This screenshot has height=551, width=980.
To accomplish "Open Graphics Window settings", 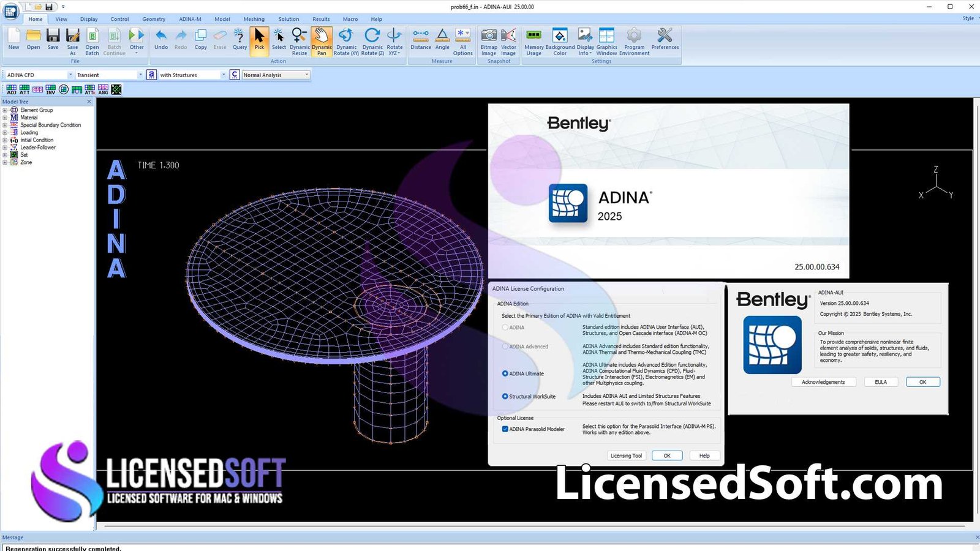I will [x=607, y=42].
